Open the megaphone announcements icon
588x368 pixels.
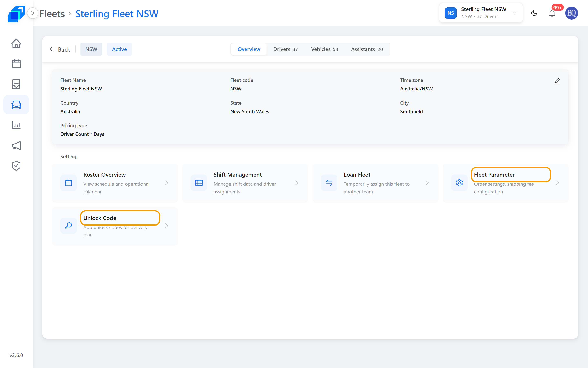[x=16, y=146]
